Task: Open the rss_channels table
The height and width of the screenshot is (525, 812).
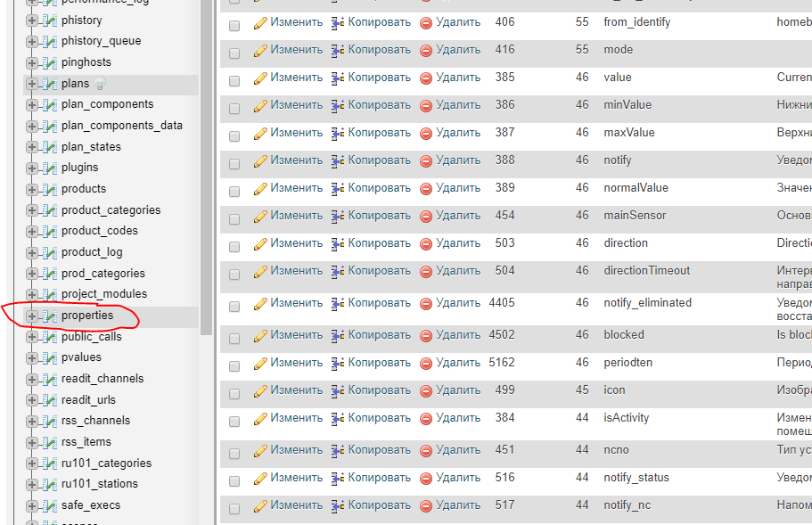Action: pos(95,421)
